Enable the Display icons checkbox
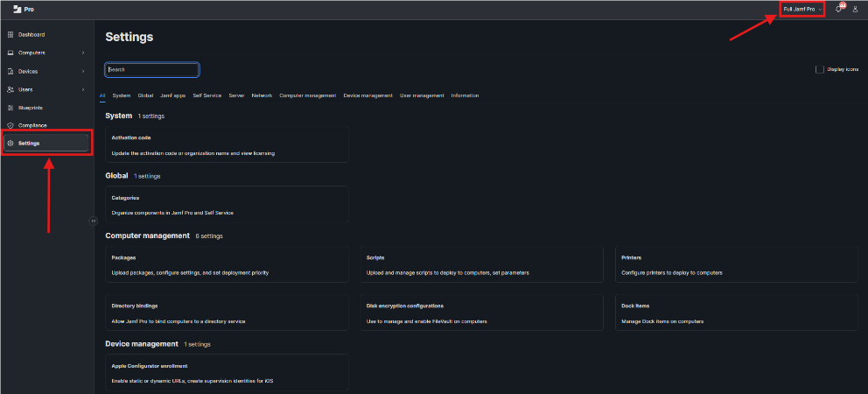The height and width of the screenshot is (394, 868). [819, 69]
